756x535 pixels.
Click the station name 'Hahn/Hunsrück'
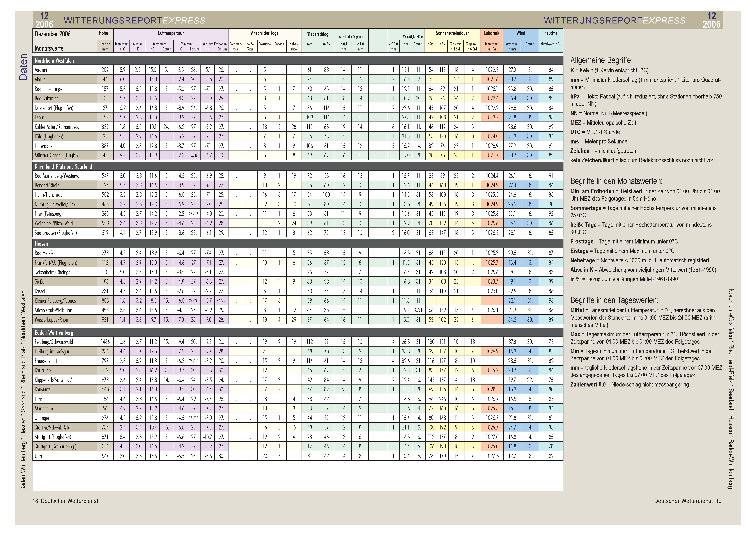(x=48, y=195)
